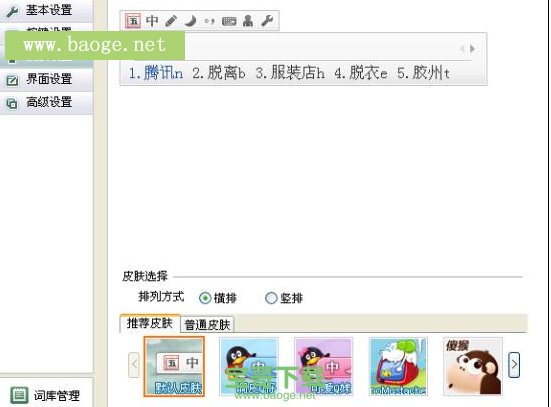Choose candidate 3.服装店
The width and height of the screenshot is (551, 407).
pos(290,73)
